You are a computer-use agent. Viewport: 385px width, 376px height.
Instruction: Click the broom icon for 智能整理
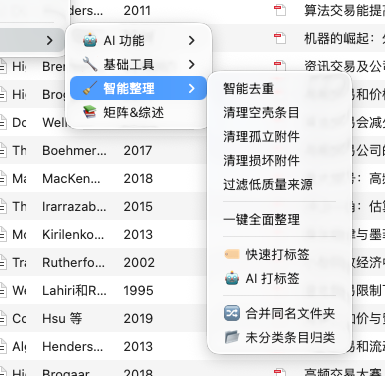(90, 88)
